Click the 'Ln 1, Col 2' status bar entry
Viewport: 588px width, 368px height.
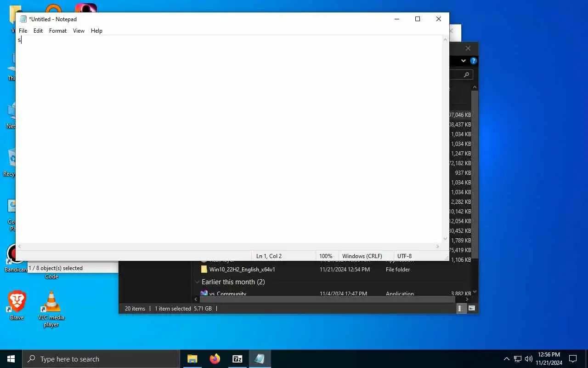point(269,256)
